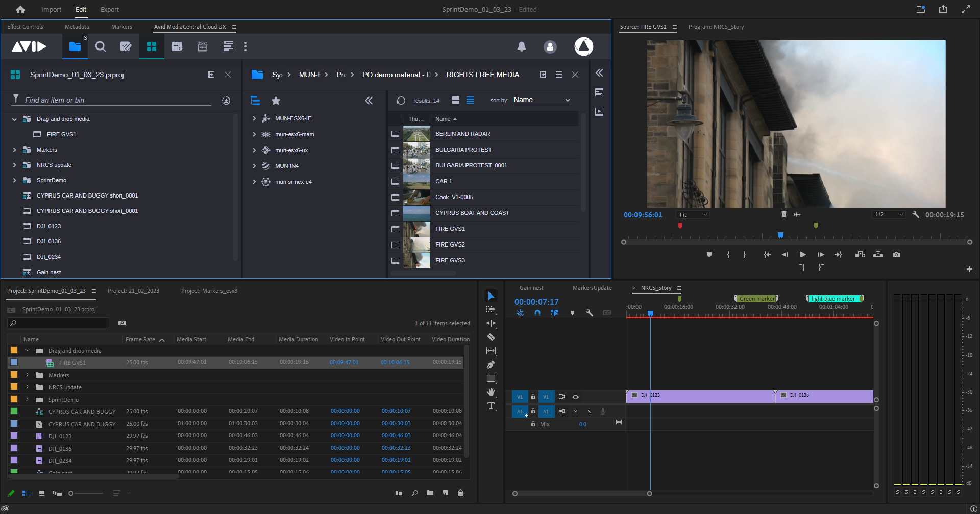
Task: Select the Pen tool in timeline toolbar
Action: tap(491, 364)
